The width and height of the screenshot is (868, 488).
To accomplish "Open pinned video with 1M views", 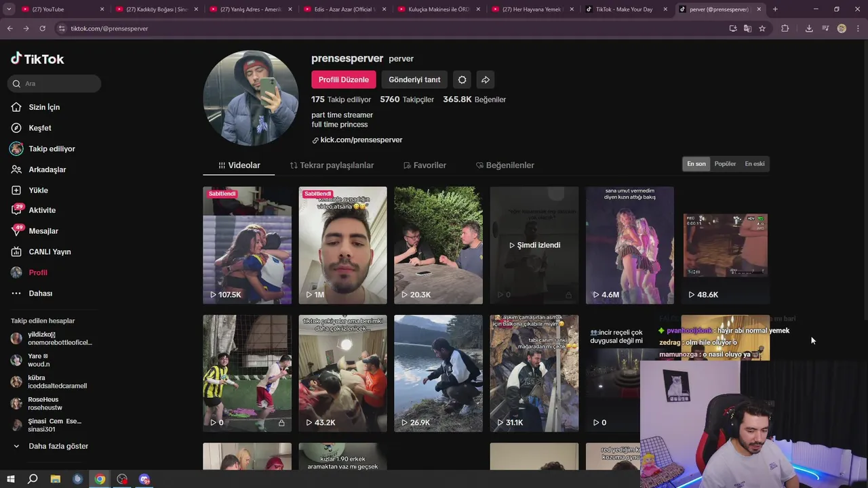I will click(342, 245).
